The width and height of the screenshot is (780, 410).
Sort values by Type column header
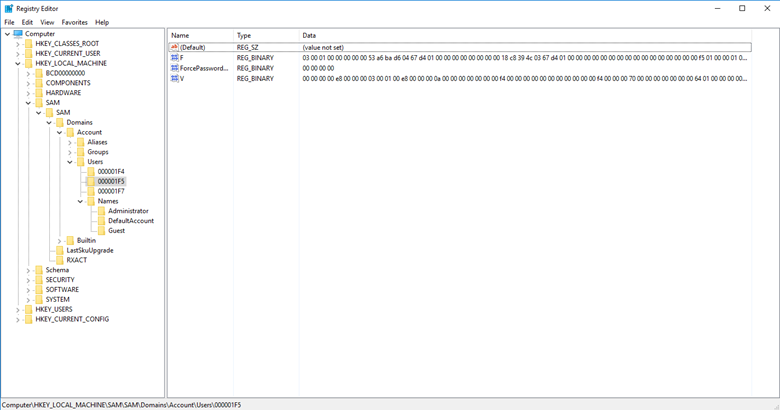tap(266, 35)
